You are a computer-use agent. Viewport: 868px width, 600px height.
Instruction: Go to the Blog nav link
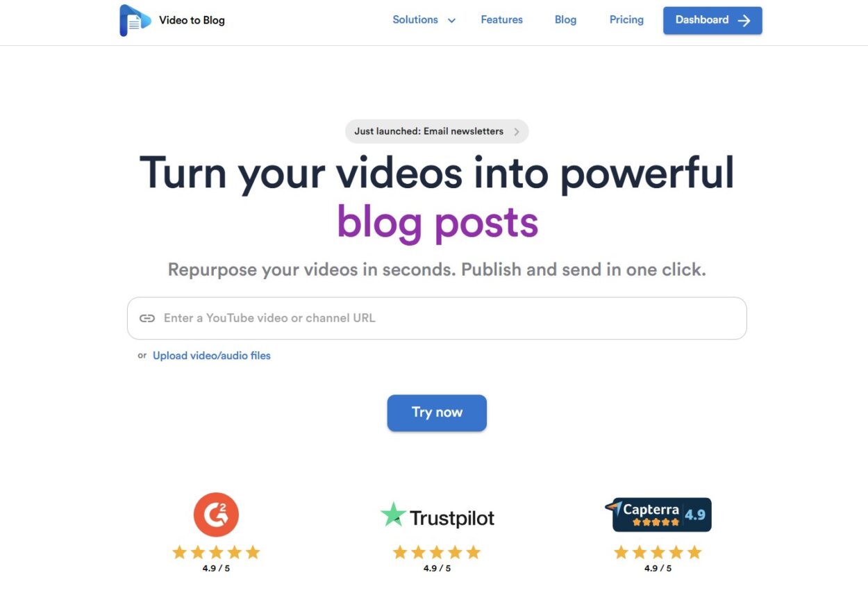point(565,20)
